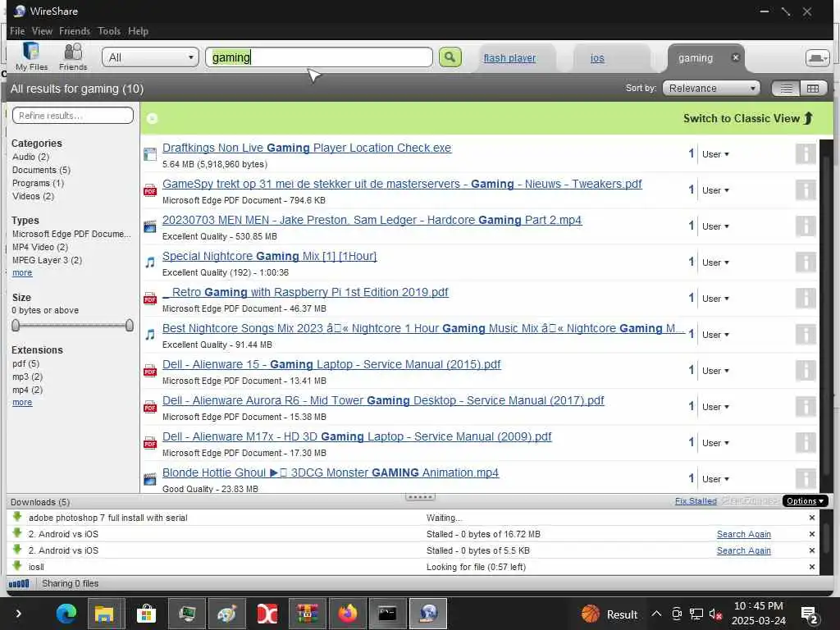This screenshot has height=630, width=840.
Task: Click PDF icon beside Retro Gaming Raspberry Pi
Action: pos(150,299)
